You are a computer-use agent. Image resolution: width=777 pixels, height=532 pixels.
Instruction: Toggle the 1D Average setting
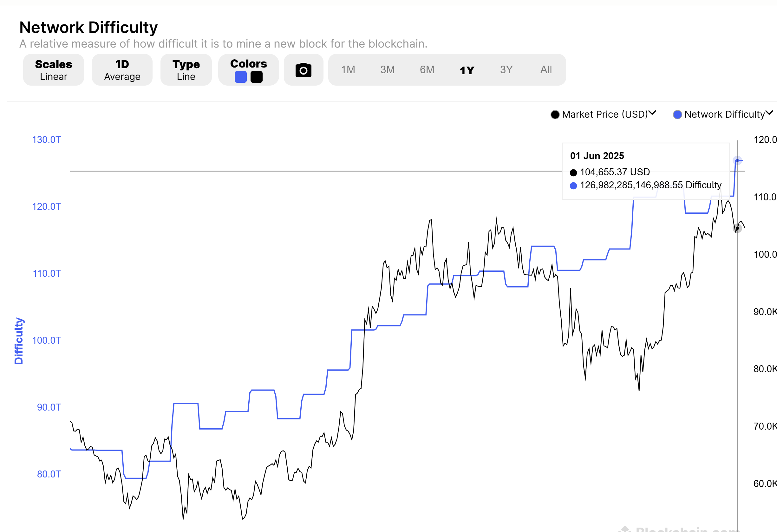[x=122, y=70]
